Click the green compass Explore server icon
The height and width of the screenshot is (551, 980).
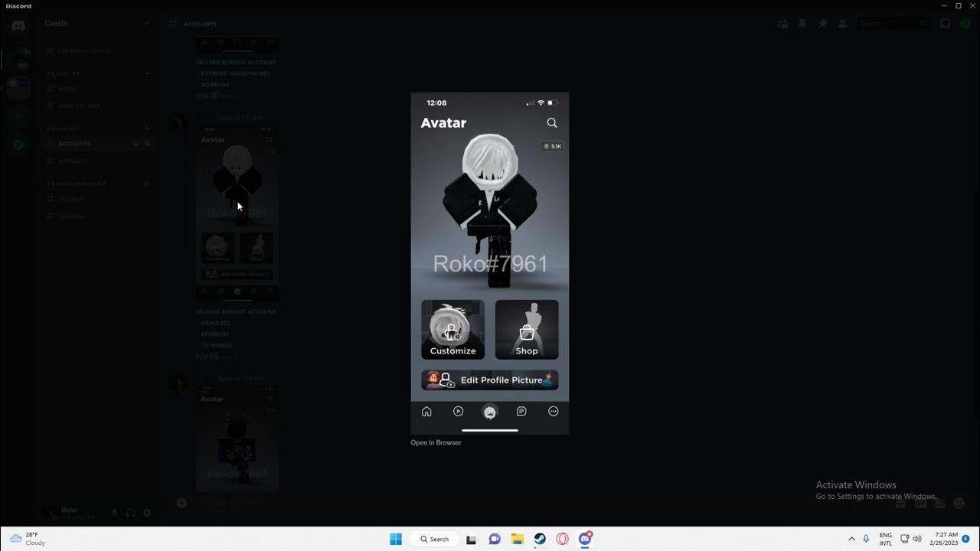pyautogui.click(x=18, y=145)
